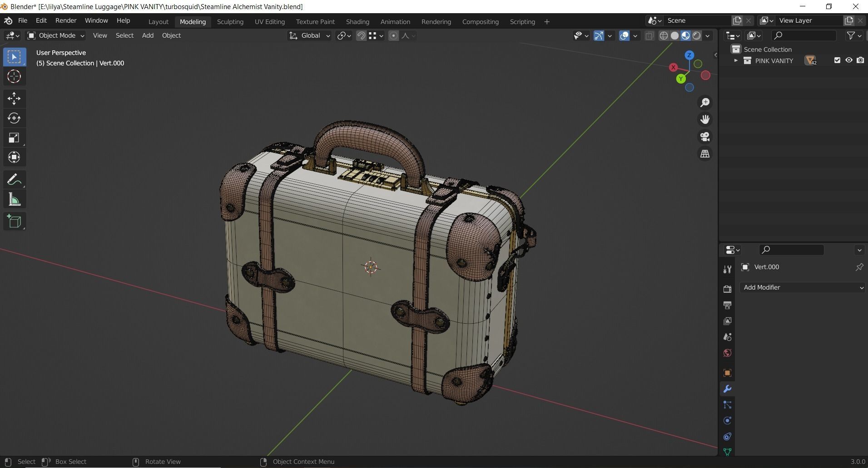
Task: Switch to Material Preview shading
Action: point(685,36)
